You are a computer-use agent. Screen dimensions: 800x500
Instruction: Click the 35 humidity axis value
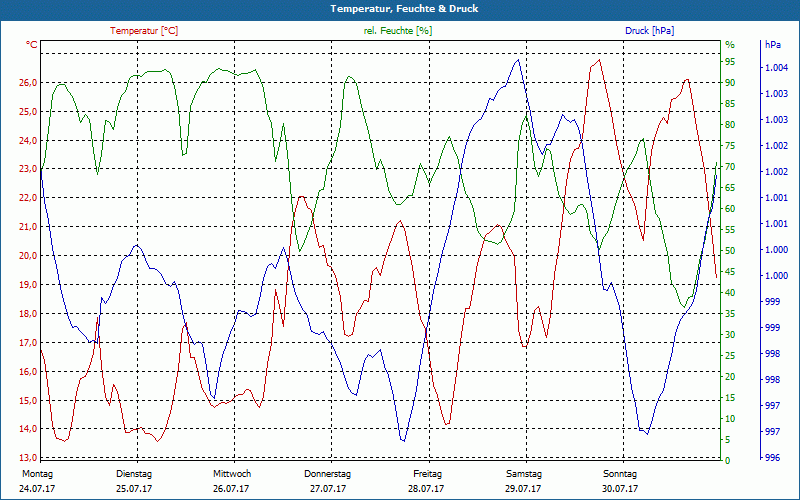pos(730,314)
